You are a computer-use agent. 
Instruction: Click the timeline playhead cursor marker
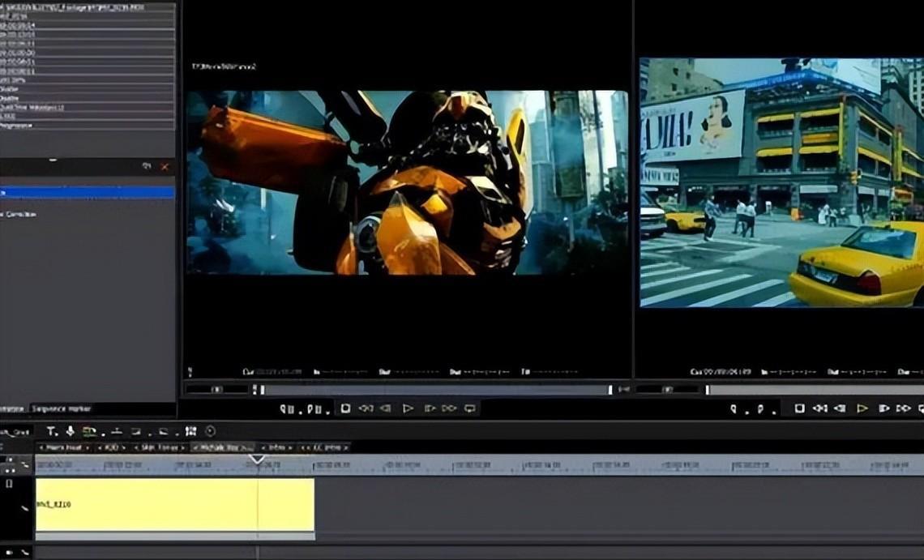[x=257, y=460]
